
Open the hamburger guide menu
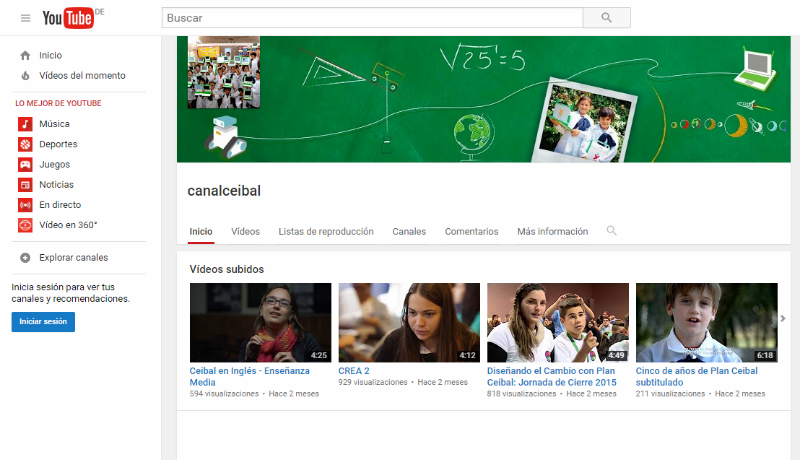coord(26,18)
